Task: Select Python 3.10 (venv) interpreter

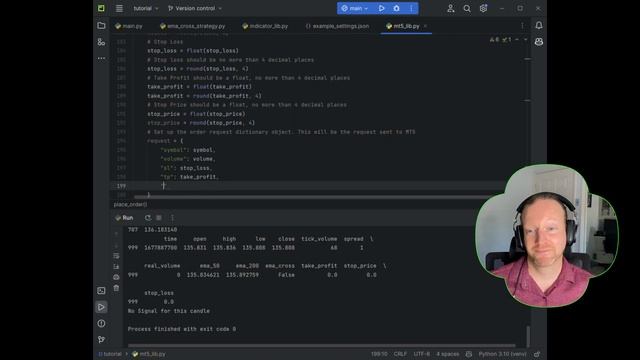Action: (x=502, y=354)
